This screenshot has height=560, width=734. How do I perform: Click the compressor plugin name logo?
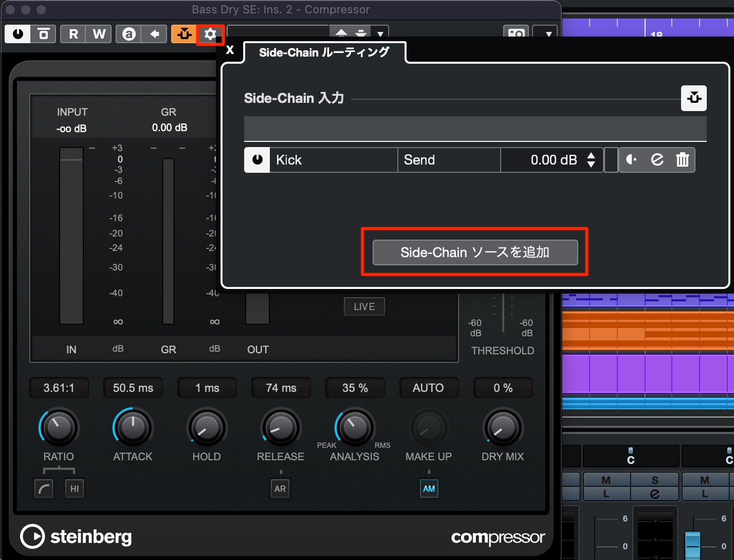pyautogui.click(x=498, y=538)
